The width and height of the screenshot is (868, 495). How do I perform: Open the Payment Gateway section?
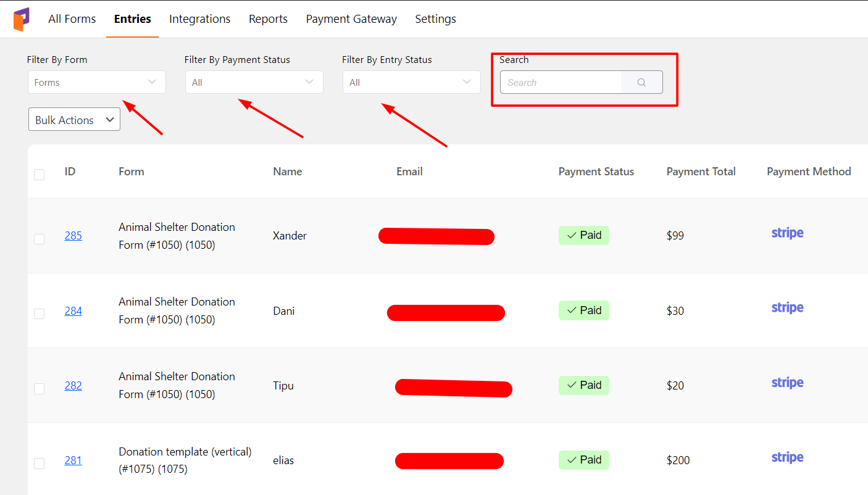click(x=351, y=19)
